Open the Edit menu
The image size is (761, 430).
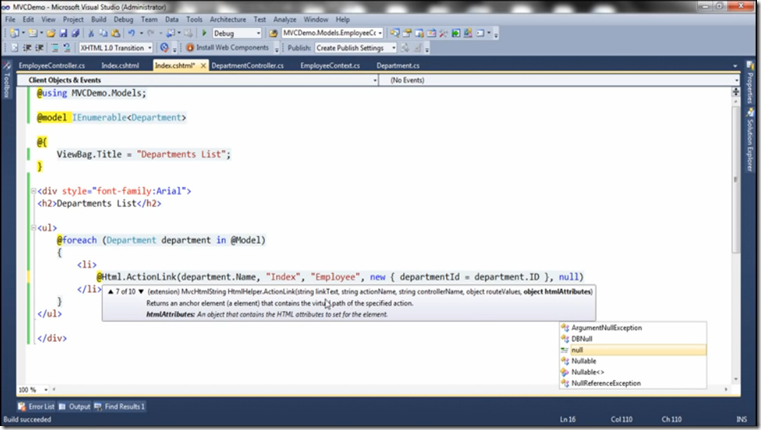[x=28, y=19]
